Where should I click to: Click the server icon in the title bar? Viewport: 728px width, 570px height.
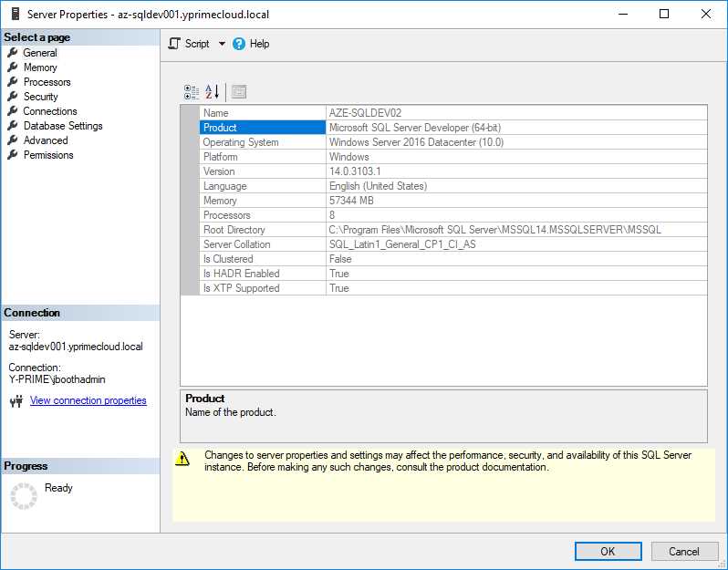pos(16,14)
